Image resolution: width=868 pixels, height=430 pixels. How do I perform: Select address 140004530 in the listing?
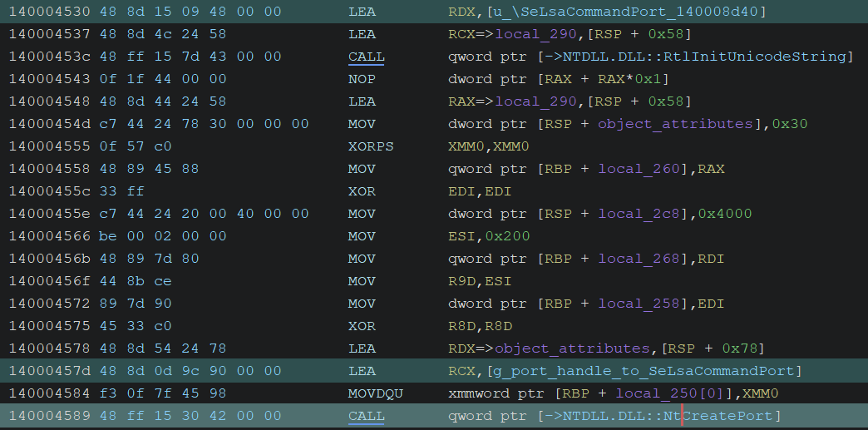(49, 12)
